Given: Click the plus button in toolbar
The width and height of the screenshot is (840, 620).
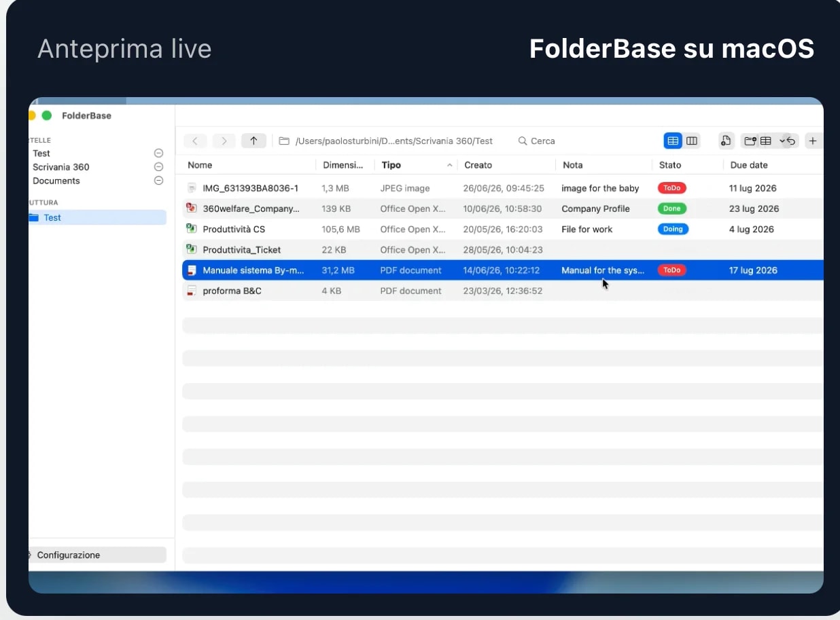Looking at the screenshot, I should point(813,141).
